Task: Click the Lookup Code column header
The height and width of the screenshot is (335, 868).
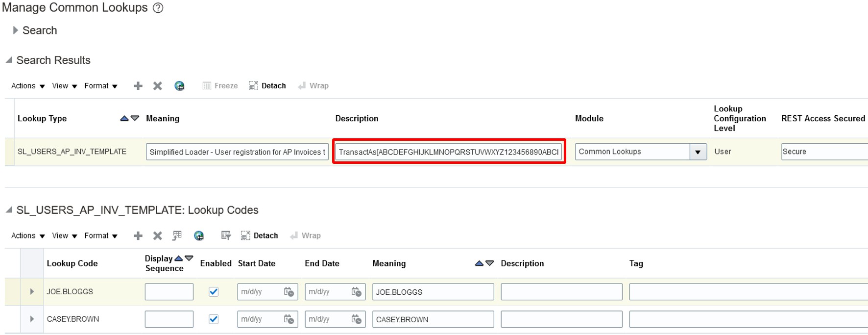Action: (x=72, y=263)
